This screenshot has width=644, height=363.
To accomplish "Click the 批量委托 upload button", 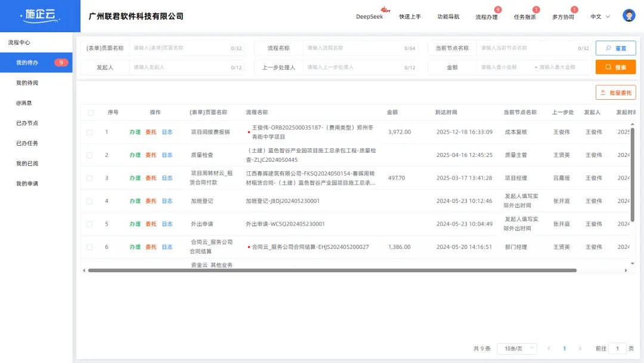I will tap(615, 93).
